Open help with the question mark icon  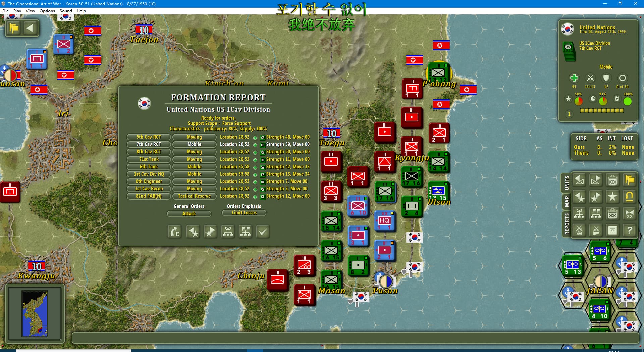629,230
